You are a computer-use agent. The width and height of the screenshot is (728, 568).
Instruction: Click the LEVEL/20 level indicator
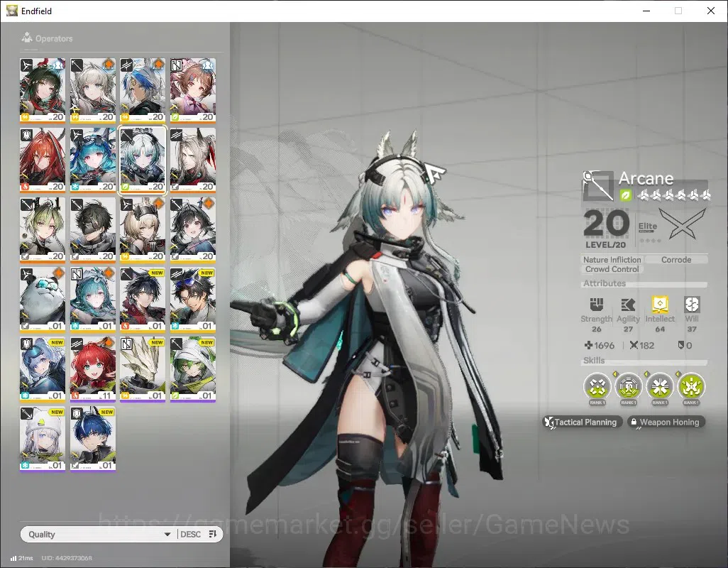(605, 244)
